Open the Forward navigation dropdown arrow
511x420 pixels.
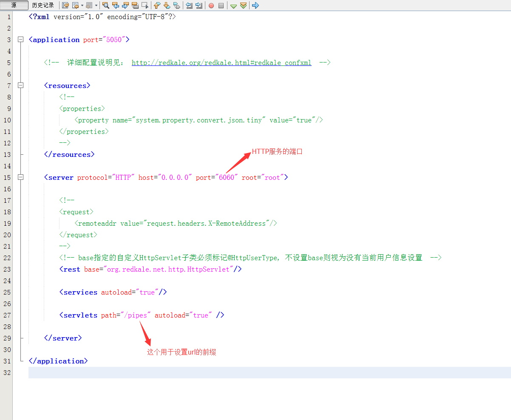[x=96, y=6]
